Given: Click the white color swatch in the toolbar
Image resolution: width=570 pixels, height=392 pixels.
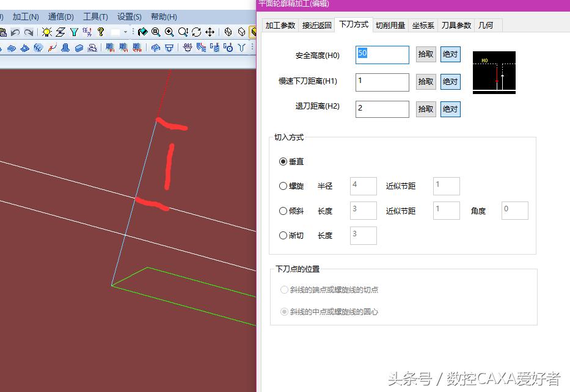Looking at the screenshot, I should tap(117, 32).
